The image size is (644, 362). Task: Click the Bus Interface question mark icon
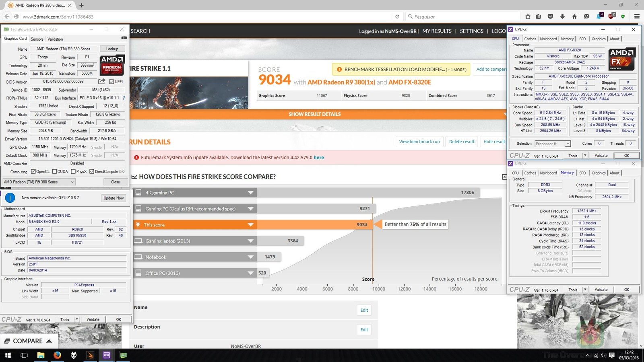pos(124,98)
